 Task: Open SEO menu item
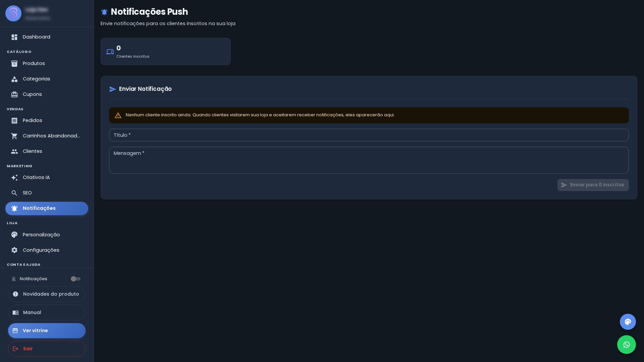pyautogui.click(x=47, y=193)
